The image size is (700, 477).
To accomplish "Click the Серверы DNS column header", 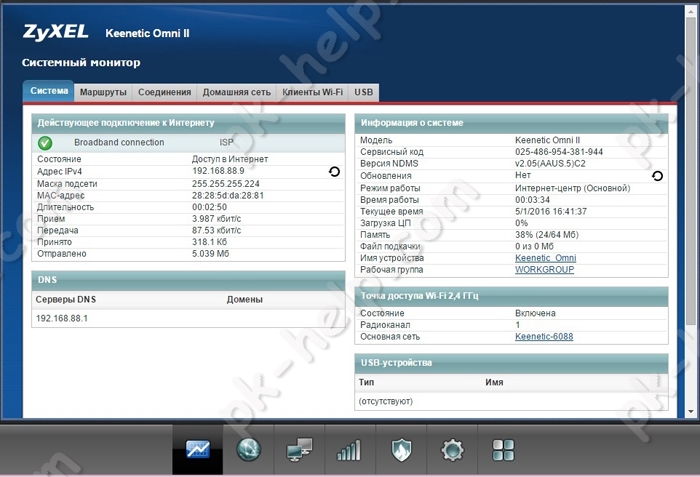I will click(66, 300).
